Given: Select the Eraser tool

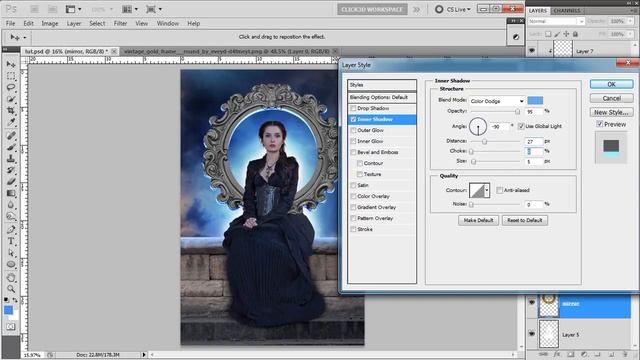Looking at the screenshot, I should tap(11, 181).
